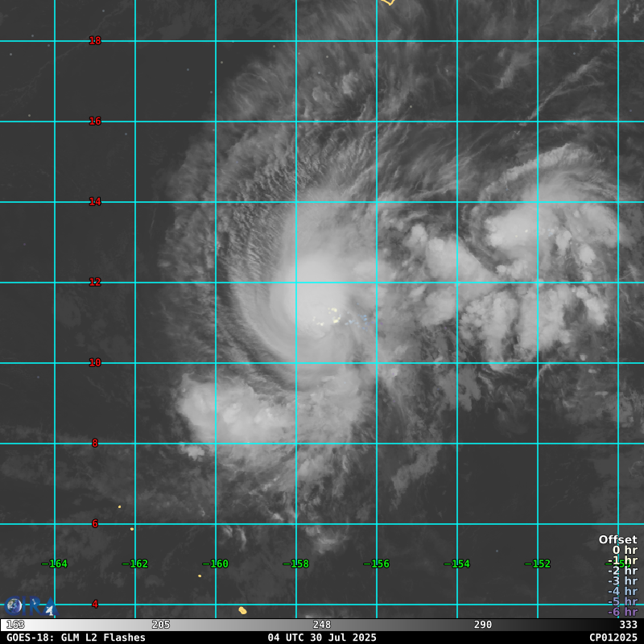Click the CP012025 storm identifier
644x644 pixels.
(x=613, y=638)
